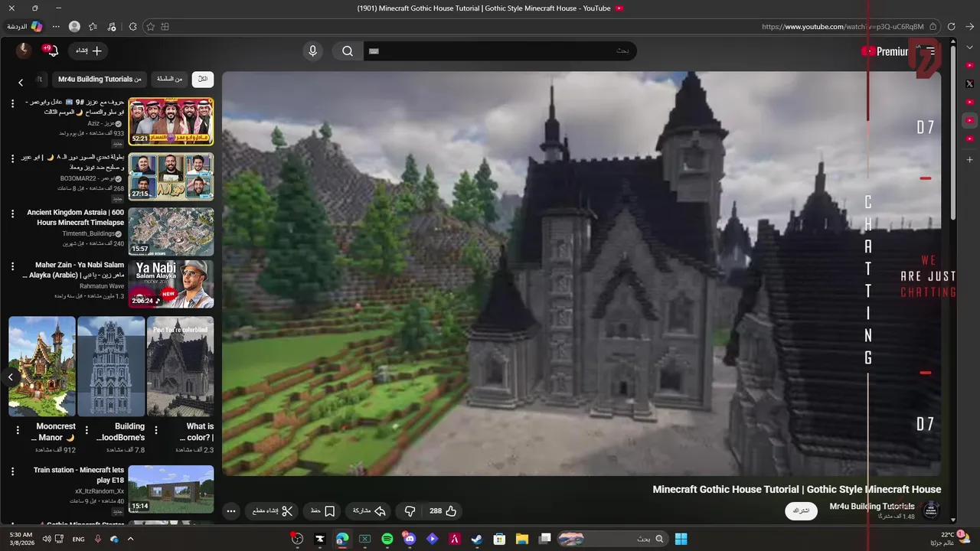Expand the vertical tab actions chevron

tap(969, 47)
